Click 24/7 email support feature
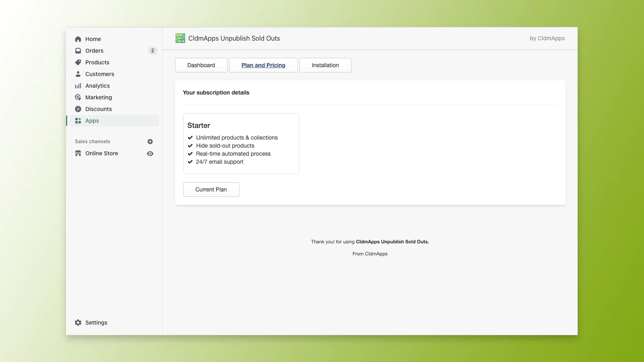644x362 pixels. [220, 162]
